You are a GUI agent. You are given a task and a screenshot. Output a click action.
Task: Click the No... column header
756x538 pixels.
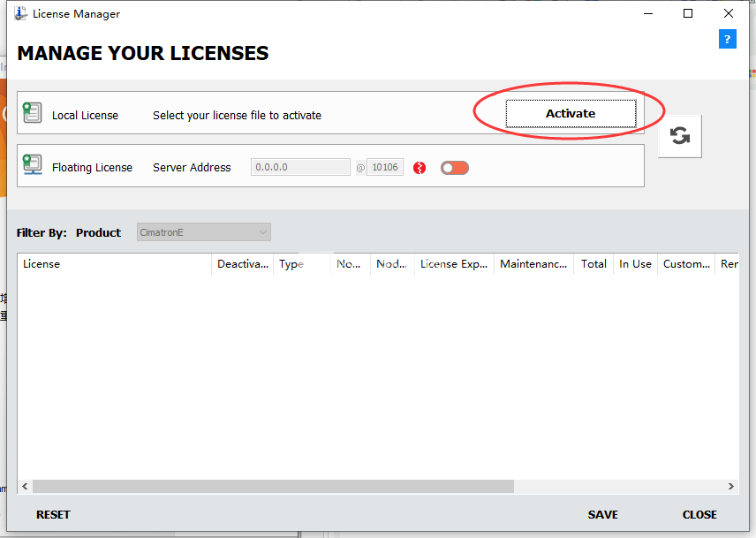tap(351, 264)
